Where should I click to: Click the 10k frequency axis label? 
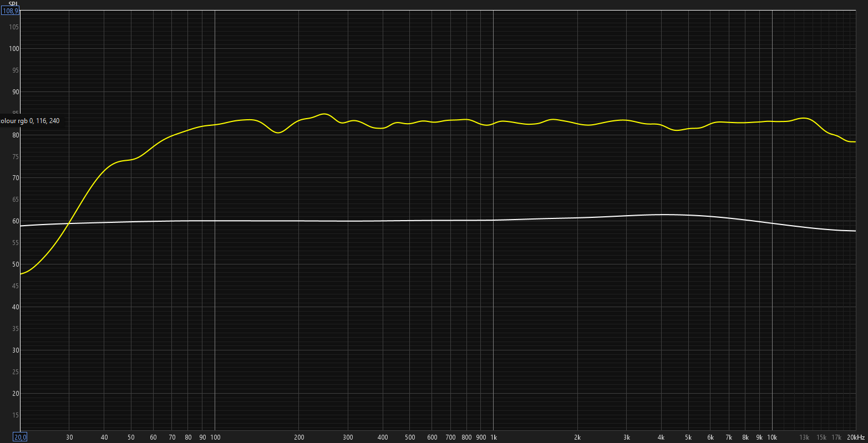[772, 437]
